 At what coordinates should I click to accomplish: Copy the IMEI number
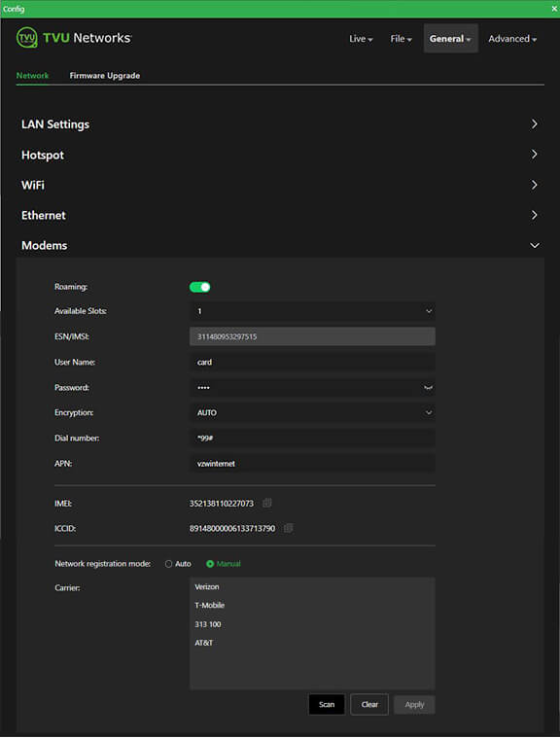(x=266, y=503)
